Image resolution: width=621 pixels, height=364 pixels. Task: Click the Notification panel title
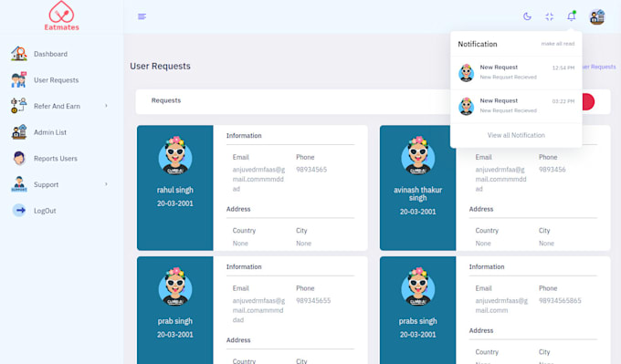(478, 44)
